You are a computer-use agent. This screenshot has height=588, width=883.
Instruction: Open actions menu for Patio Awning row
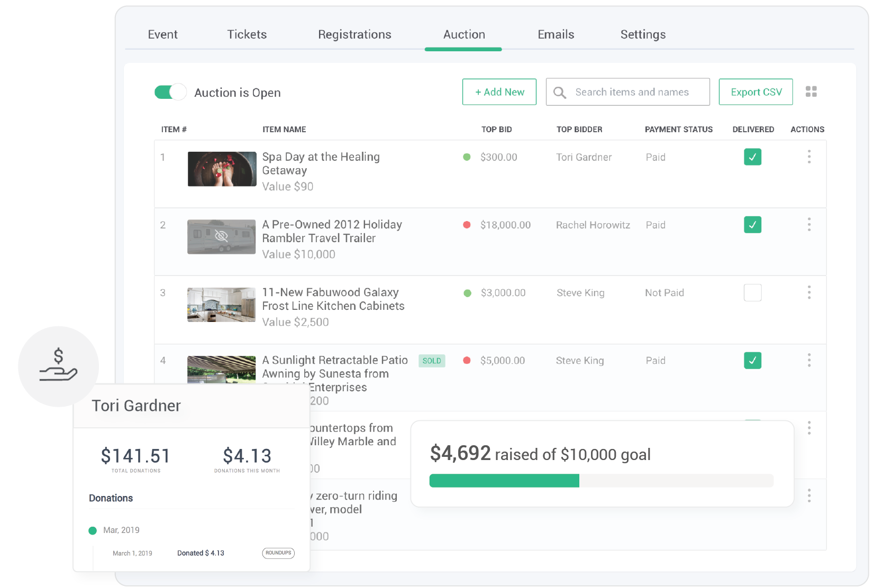coord(809,360)
